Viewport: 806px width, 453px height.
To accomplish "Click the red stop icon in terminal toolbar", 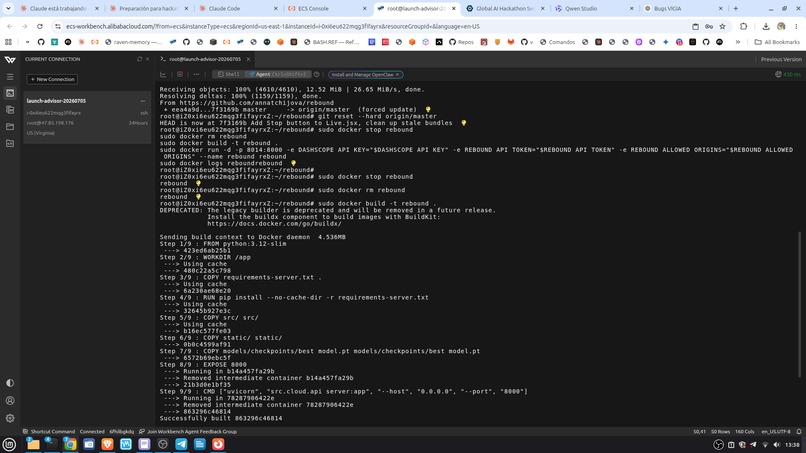I will click(180, 75).
